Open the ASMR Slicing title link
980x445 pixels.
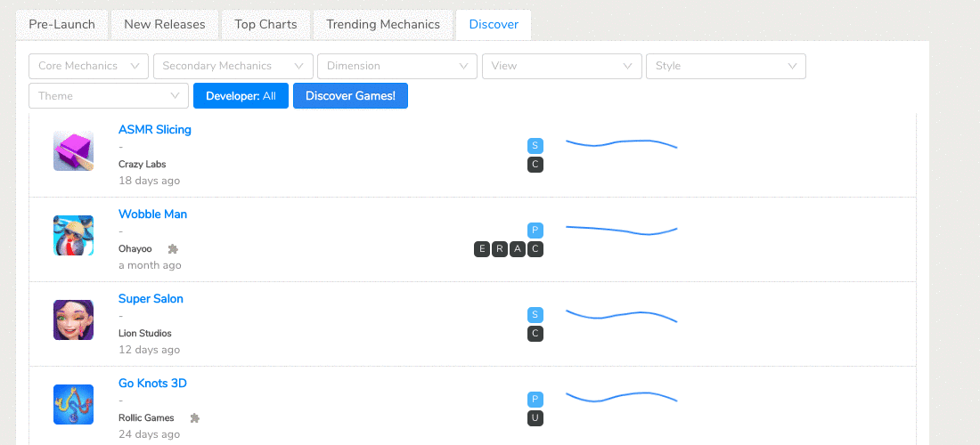(x=155, y=130)
